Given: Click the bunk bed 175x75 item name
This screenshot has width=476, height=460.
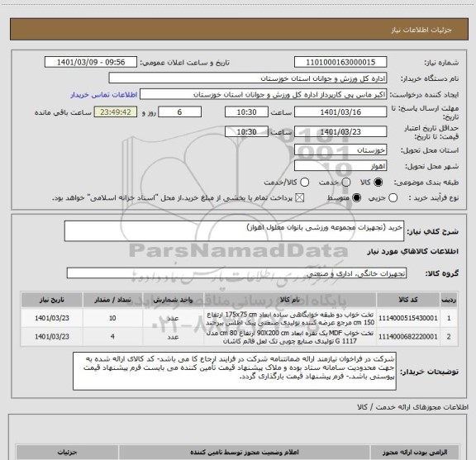Looking at the screenshot, I should pos(290,318).
